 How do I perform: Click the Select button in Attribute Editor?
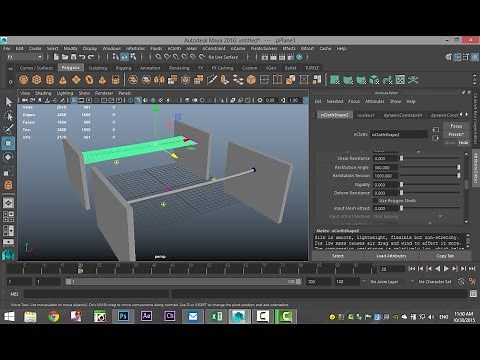[338, 256]
